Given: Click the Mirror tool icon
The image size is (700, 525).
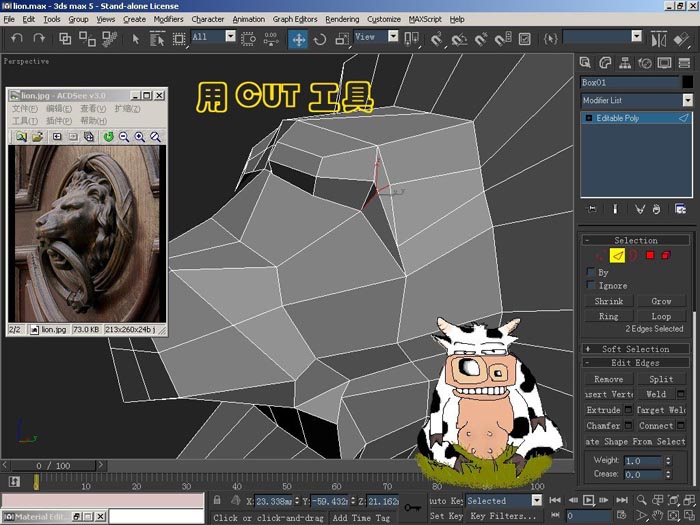Looking at the screenshot, I should coord(658,39).
